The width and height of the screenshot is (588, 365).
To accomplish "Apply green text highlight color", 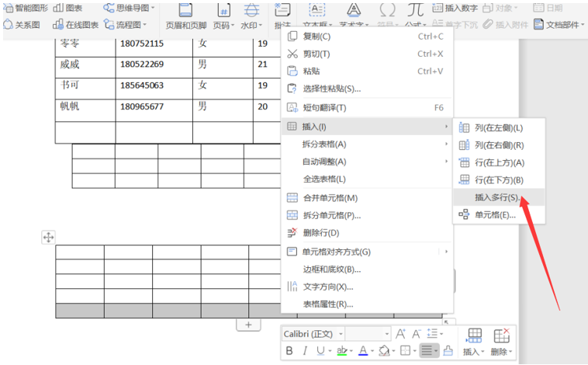I will pos(341,351).
